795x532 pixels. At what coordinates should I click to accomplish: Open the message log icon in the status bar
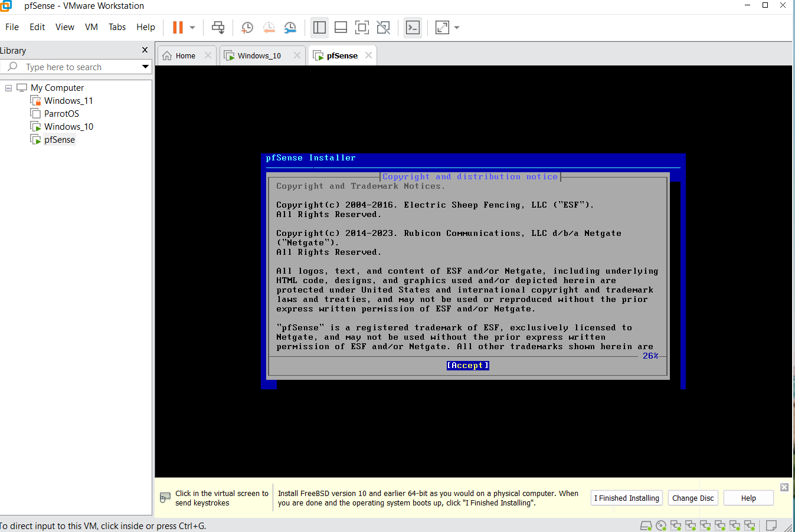click(x=771, y=525)
